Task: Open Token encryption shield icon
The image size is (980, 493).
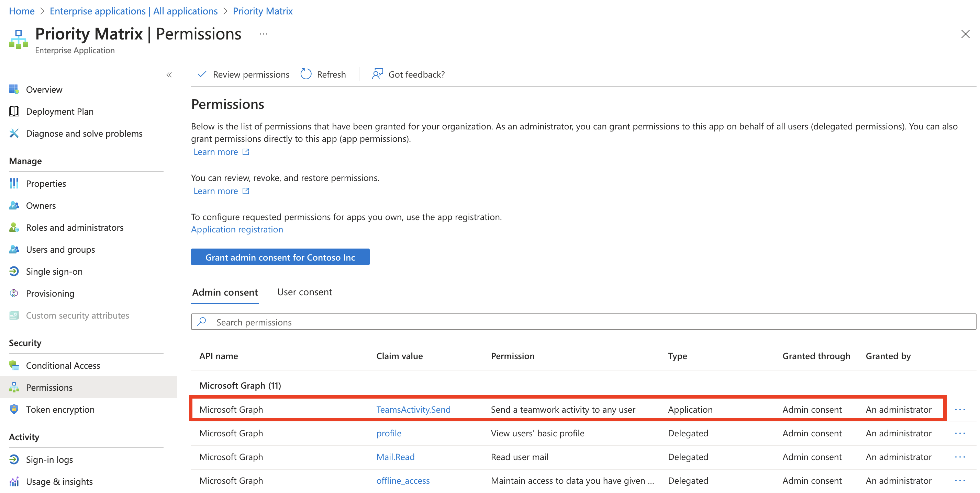Action: click(x=14, y=409)
